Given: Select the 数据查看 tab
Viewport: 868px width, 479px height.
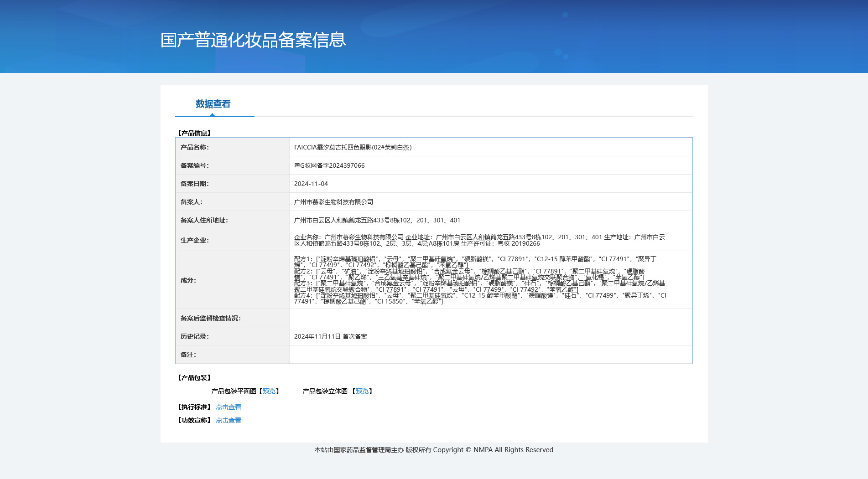Looking at the screenshot, I should (213, 104).
